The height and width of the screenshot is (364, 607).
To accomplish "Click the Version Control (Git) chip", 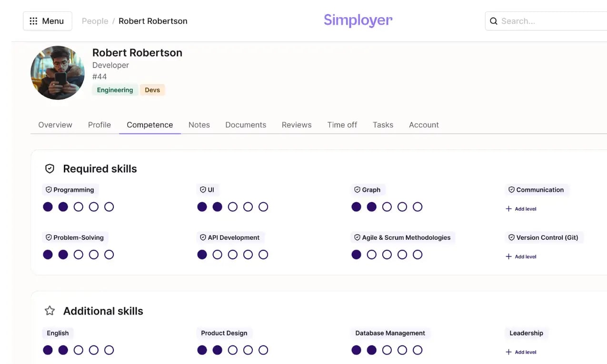I will point(544,237).
